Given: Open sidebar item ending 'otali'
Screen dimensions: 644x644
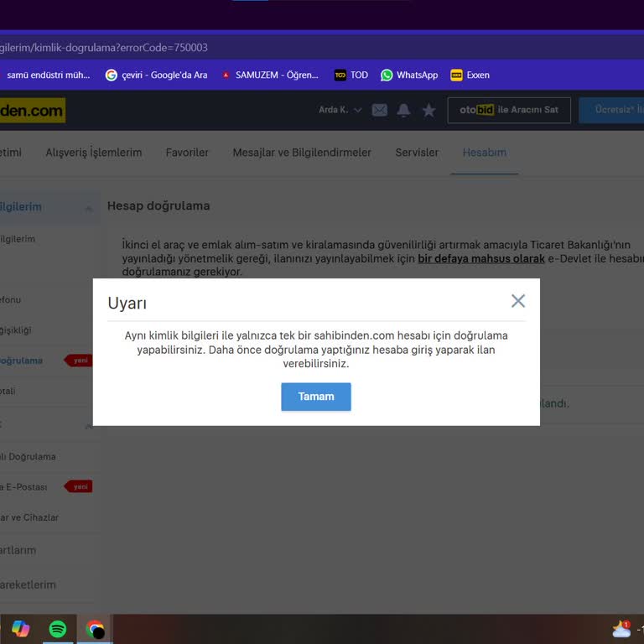Looking at the screenshot, I should pyautogui.click(x=8, y=391).
